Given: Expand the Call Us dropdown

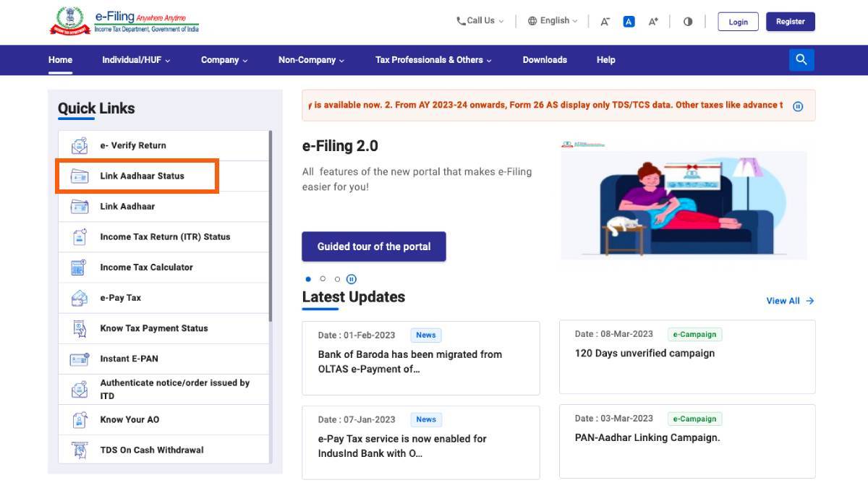Looking at the screenshot, I should pyautogui.click(x=480, y=21).
